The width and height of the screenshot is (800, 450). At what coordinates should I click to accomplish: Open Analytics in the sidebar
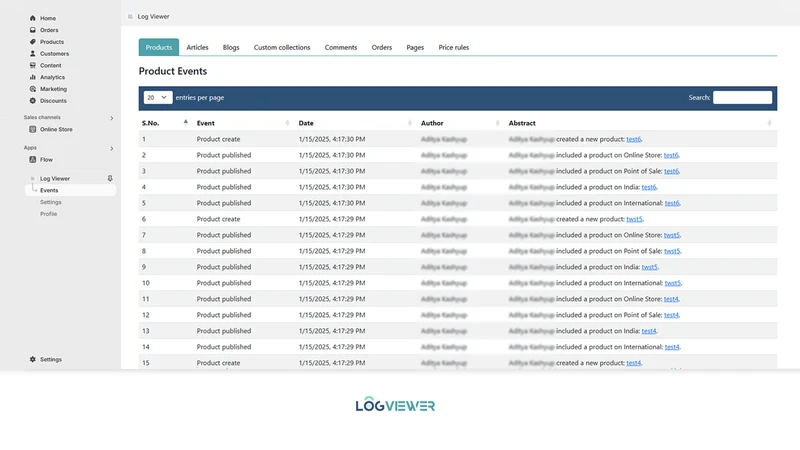pyautogui.click(x=53, y=77)
